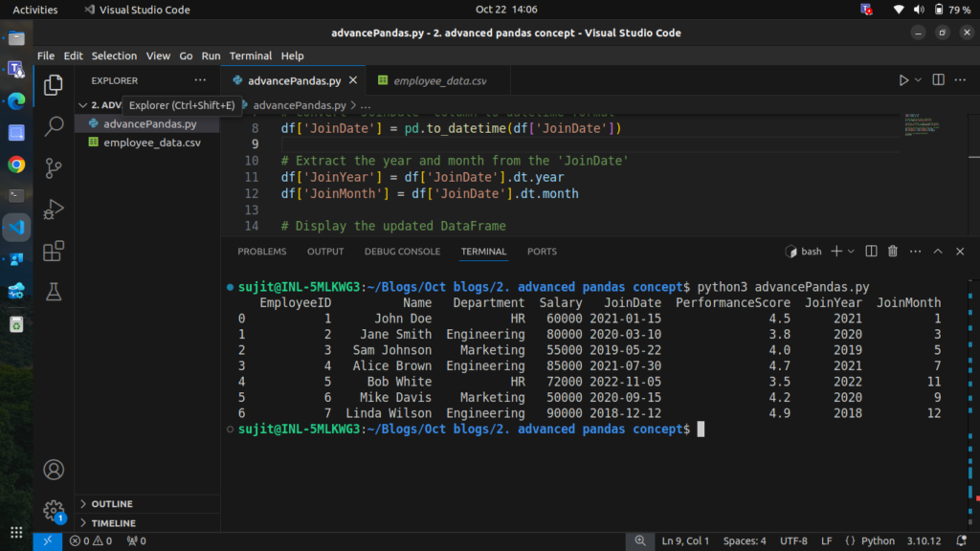The image size is (980, 551).
Task: Kill terminal using the trash icon
Action: (893, 252)
